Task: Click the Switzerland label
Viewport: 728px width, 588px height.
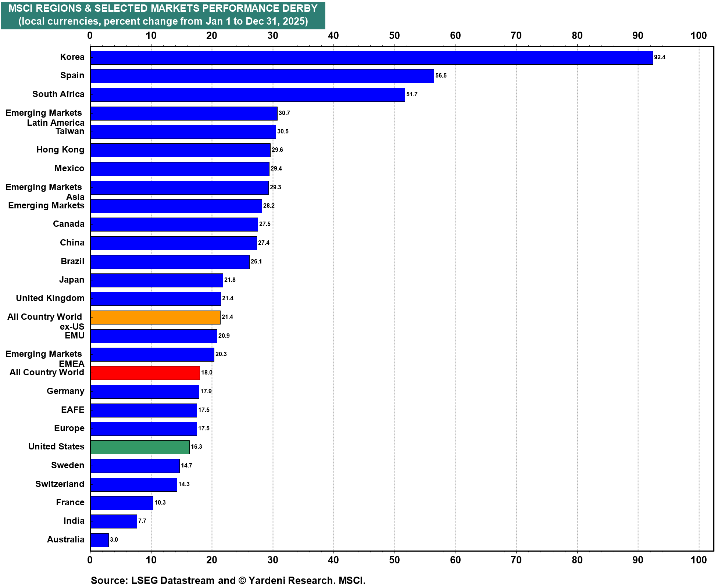Action: [x=60, y=484]
